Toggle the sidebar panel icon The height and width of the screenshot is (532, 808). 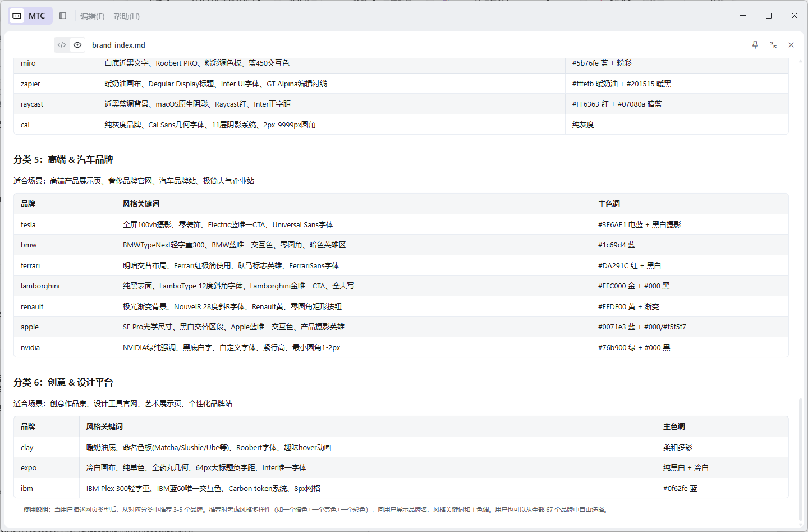63,16
